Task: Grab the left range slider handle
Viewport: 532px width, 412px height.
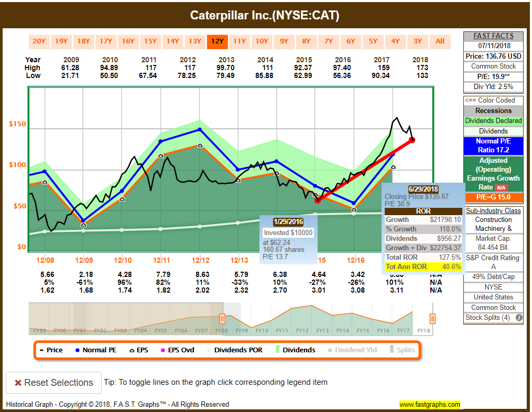Action: pos(222,319)
